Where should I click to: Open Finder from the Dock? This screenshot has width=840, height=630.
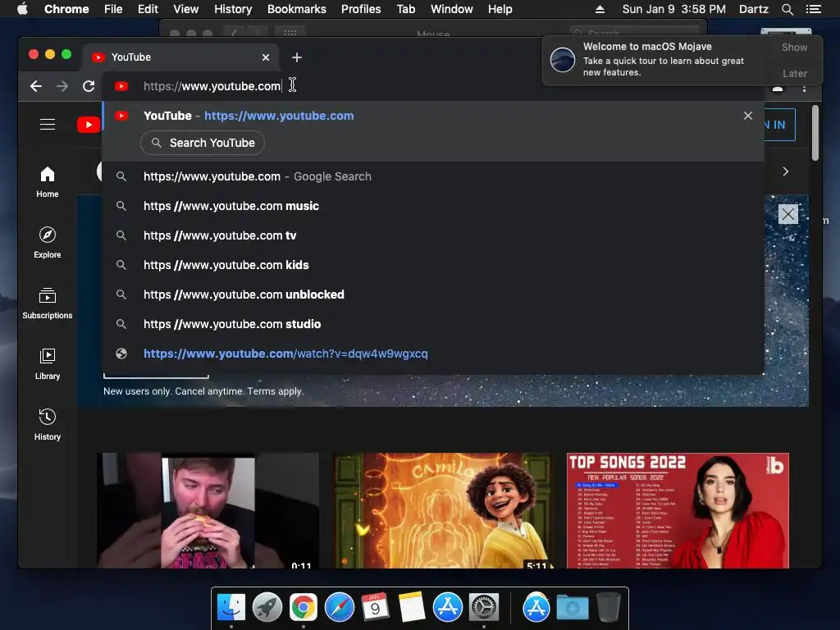tap(231, 608)
